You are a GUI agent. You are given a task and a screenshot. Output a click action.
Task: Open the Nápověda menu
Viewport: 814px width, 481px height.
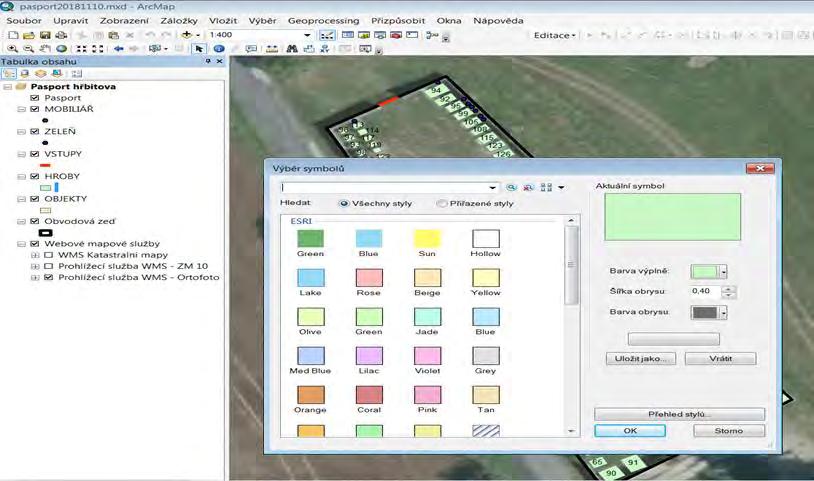click(498, 21)
